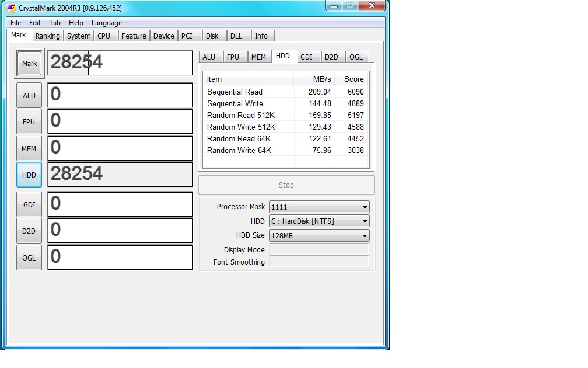Select the Random Write 512K row
This screenshot has height=368, width=588.
286,127
